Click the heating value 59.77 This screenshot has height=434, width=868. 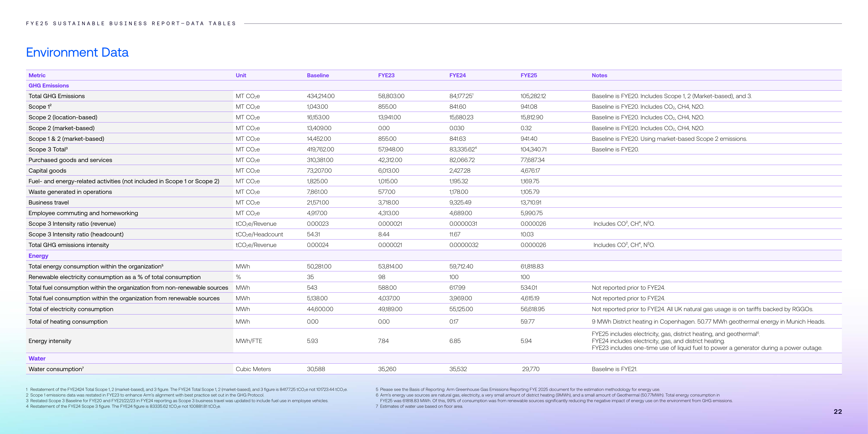click(x=528, y=322)
